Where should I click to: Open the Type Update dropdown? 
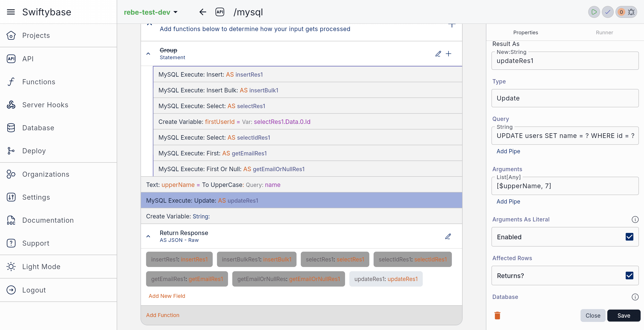pyautogui.click(x=565, y=98)
